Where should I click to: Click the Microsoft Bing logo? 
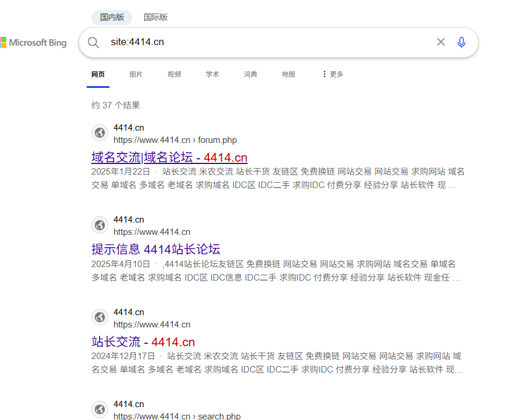(x=33, y=42)
